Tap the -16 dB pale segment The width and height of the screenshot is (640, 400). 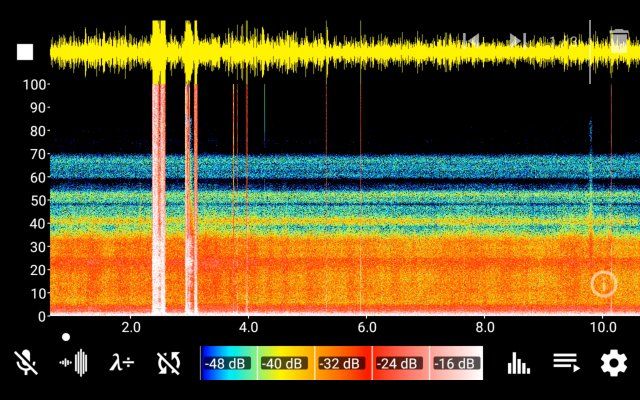456,363
